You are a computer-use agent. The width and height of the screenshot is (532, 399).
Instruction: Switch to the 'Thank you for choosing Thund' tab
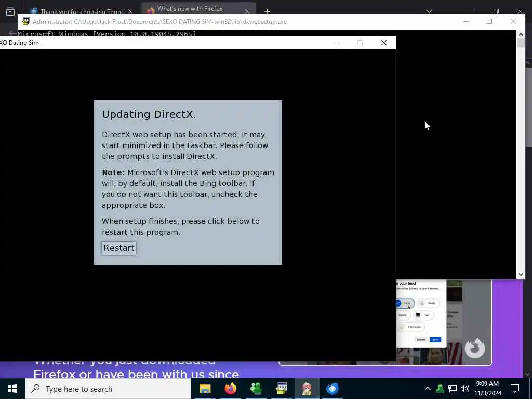point(83,11)
